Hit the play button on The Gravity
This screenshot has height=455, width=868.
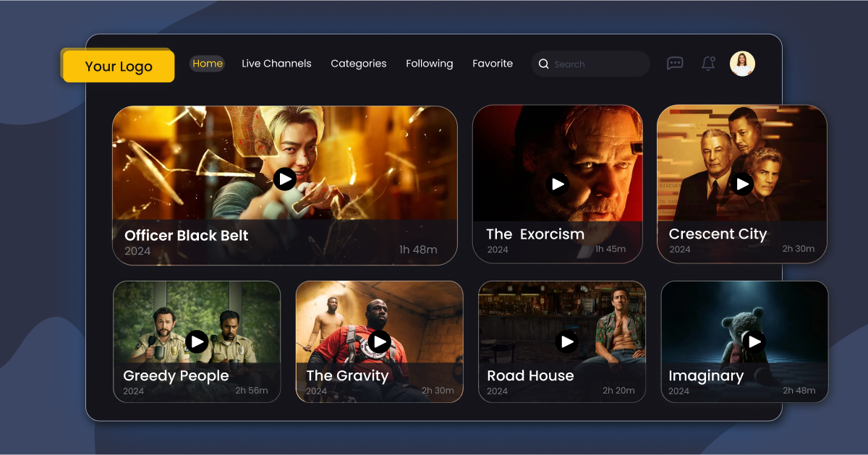click(379, 341)
